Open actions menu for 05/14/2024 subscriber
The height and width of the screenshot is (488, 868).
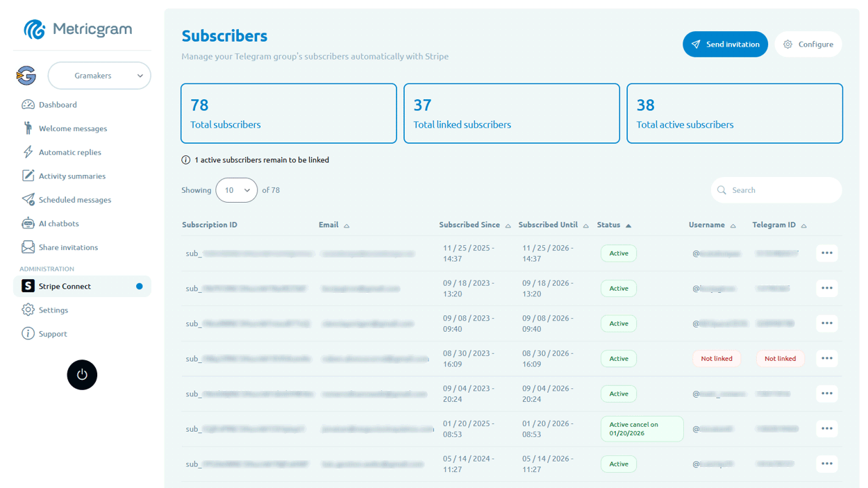pyautogui.click(x=827, y=464)
